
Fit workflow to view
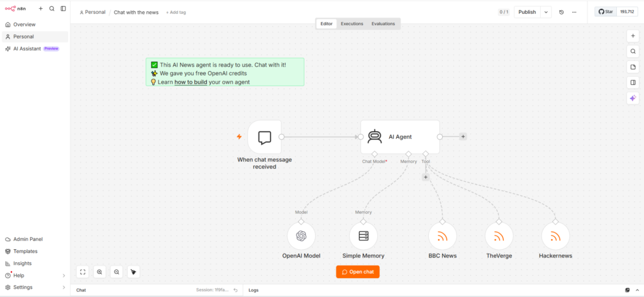point(82,272)
